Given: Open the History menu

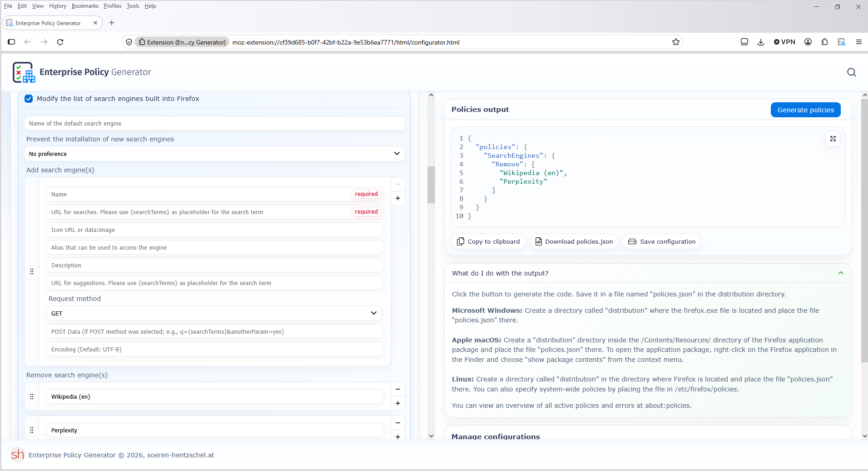Looking at the screenshot, I should (58, 6).
